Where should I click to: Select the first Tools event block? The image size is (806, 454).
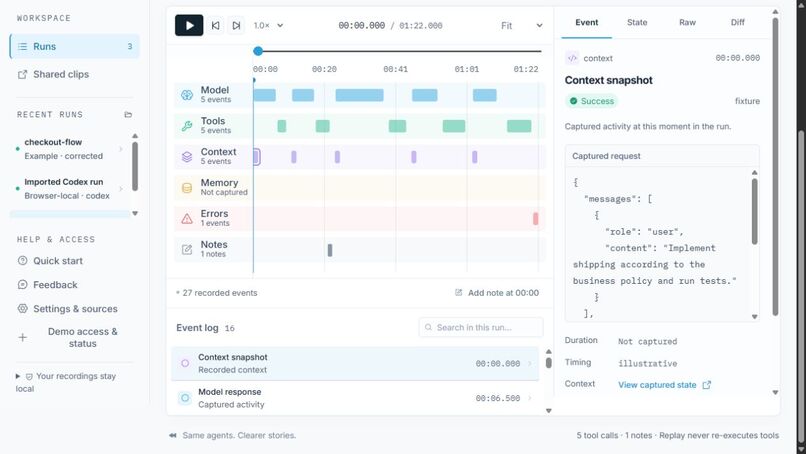click(x=282, y=126)
